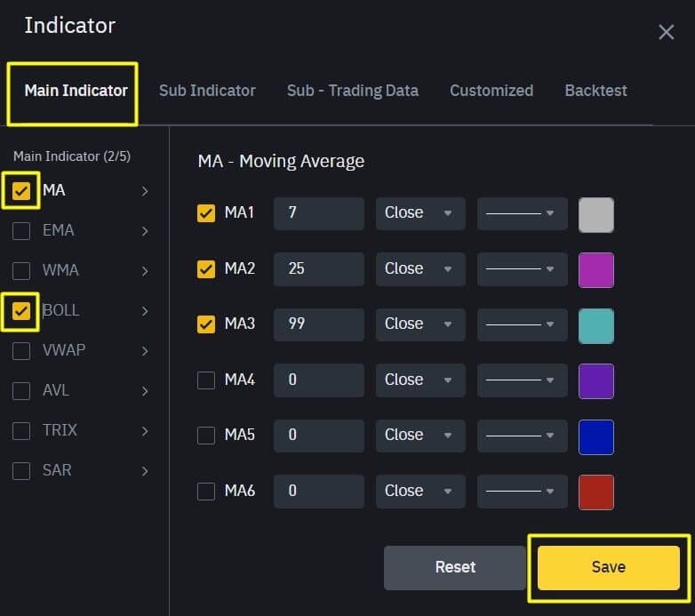Open MA4 price source Close dropdown
Viewport: 695px width, 616px height.
coord(420,380)
